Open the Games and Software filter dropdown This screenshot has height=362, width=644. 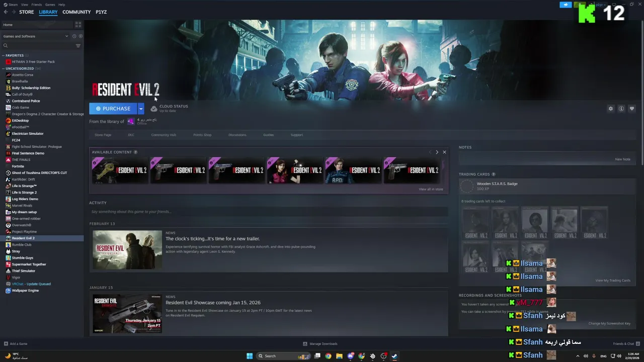[x=35, y=36]
